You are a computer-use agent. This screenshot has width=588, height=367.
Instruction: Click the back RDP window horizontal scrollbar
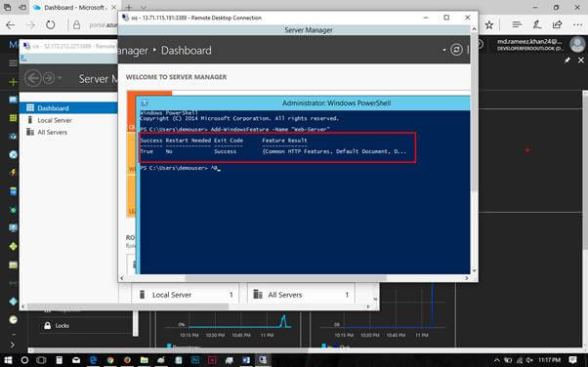(x=128, y=306)
